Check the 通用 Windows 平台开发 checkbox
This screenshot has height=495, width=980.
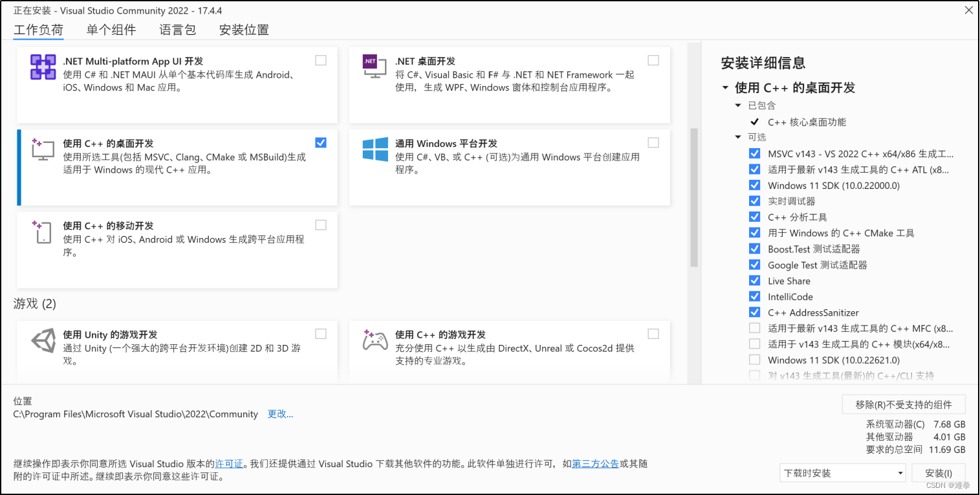click(x=653, y=142)
